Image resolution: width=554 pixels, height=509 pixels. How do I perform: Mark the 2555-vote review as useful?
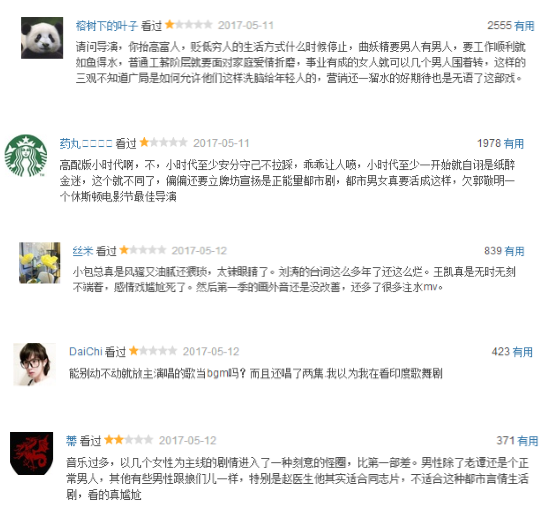pyautogui.click(x=524, y=26)
